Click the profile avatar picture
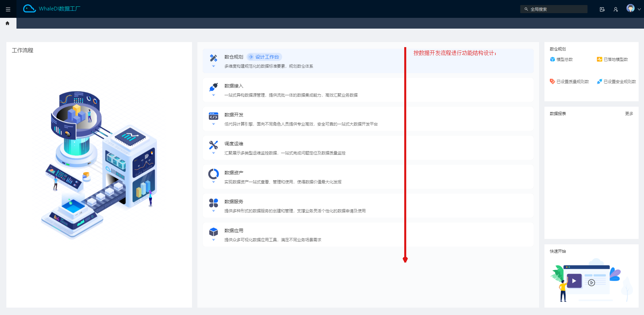Screen dimensions: 644x315 pos(631,8)
